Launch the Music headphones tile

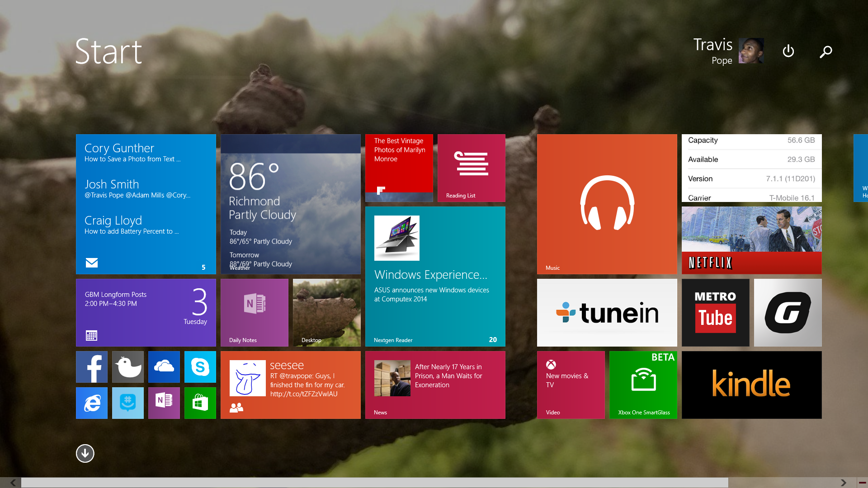[607, 204]
